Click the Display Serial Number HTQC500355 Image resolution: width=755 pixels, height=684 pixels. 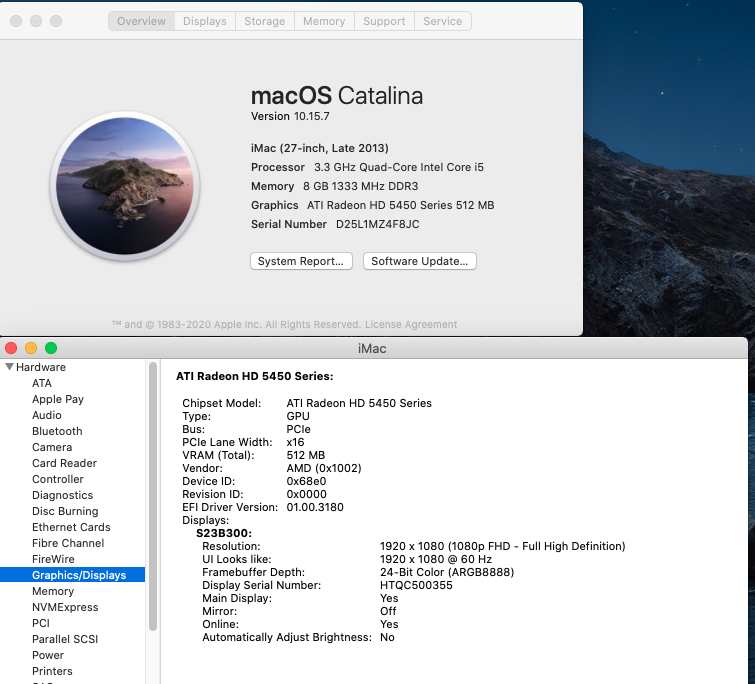click(x=416, y=585)
